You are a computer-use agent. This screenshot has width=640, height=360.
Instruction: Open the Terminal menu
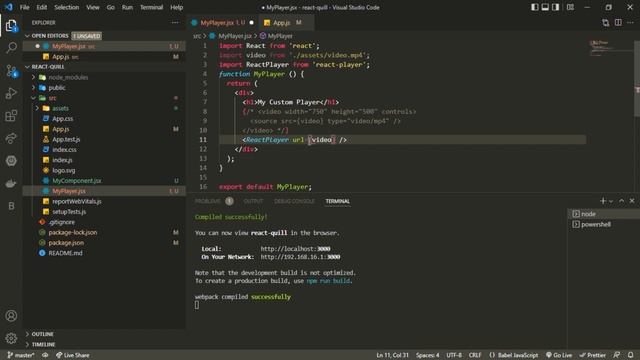point(151,7)
